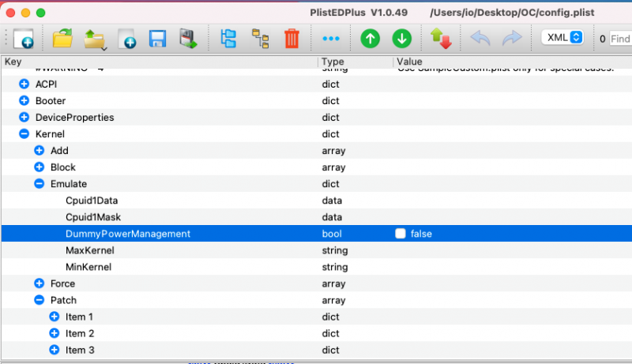Screen dimensions: 632x364
Task: Collapse the Patch array
Action: [39, 300]
